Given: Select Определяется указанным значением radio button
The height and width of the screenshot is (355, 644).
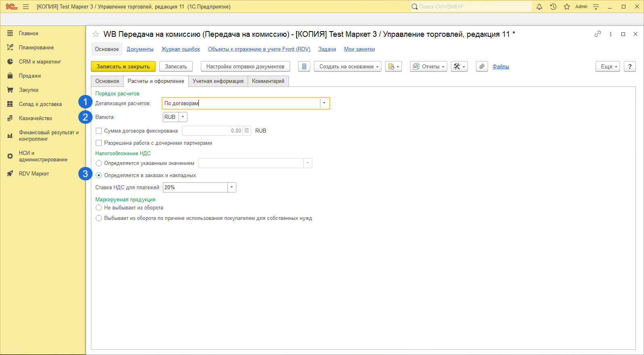Looking at the screenshot, I should [99, 163].
